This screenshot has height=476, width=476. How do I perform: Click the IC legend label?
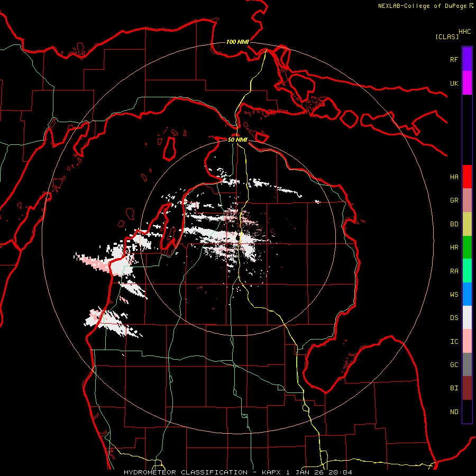pyautogui.click(x=454, y=342)
